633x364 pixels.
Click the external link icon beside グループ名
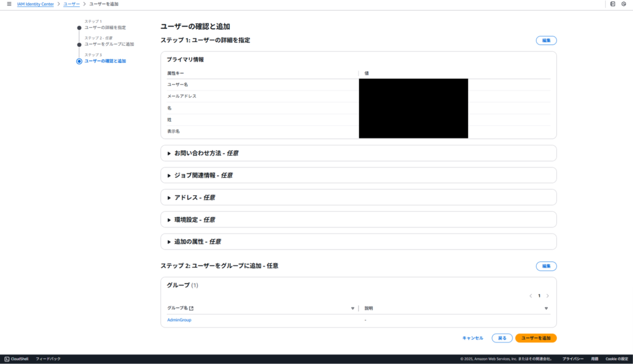[192, 308]
